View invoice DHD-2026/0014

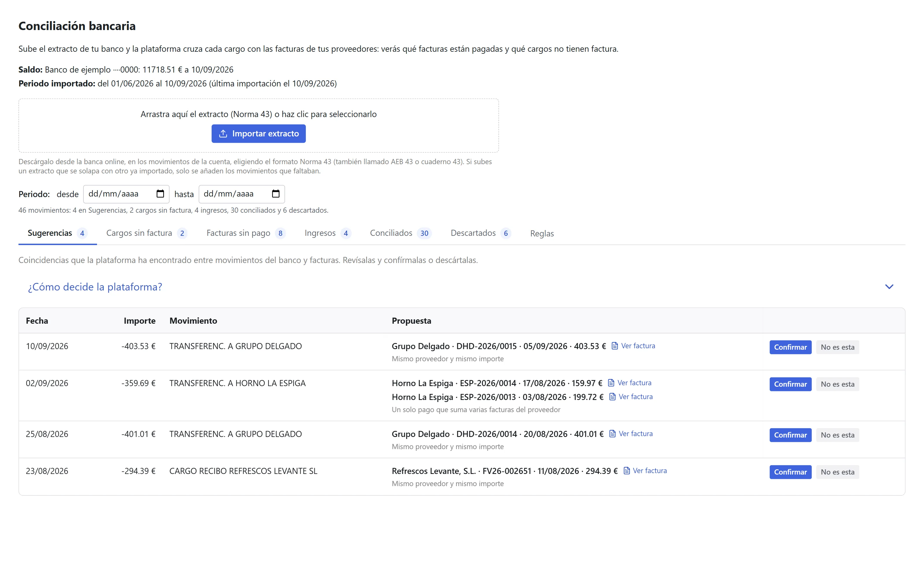(631, 434)
